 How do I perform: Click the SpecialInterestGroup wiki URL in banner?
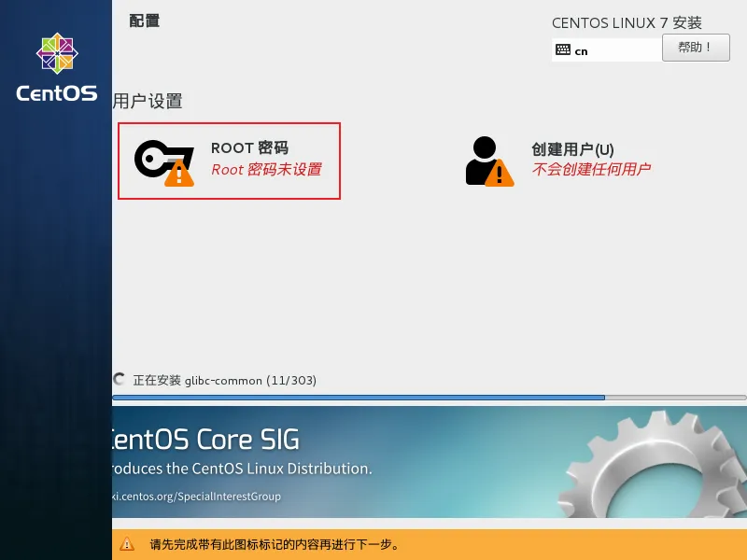(196, 497)
